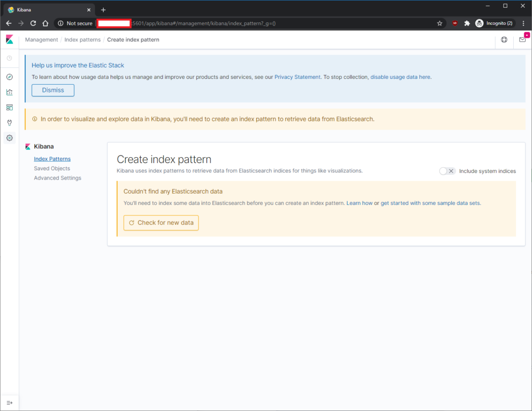Open the newsfeed mail icon
The height and width of the screenshot is (411, 532).
pos(523,39)
